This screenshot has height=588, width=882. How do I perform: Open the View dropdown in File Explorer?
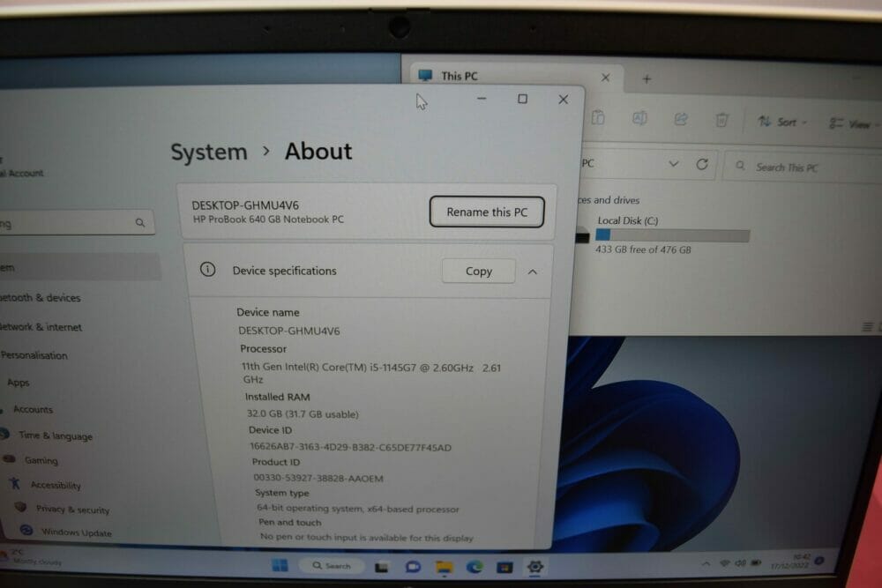(853, 124)
